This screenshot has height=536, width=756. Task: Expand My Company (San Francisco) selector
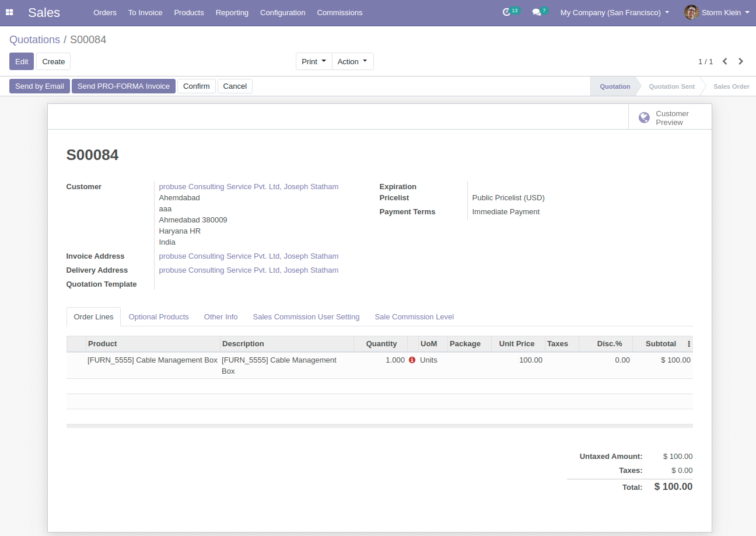click(x=615, y=12)
